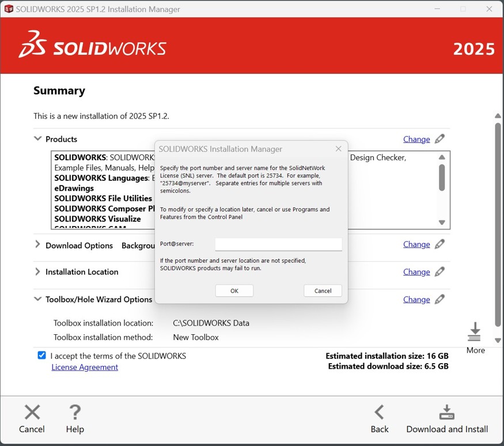504x446 pixels.
Task: Click the Port@server input field
Action: pos(278,244)
